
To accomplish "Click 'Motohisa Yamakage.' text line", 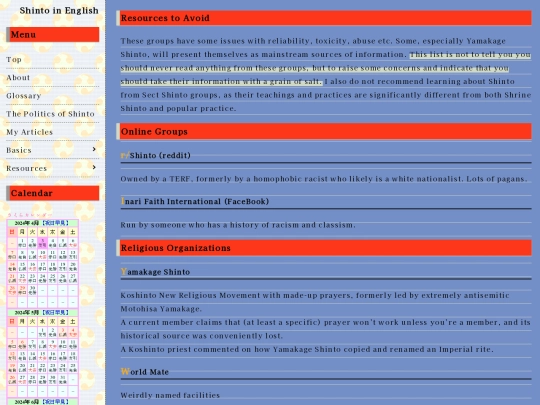I will click(x=161, y=309).
